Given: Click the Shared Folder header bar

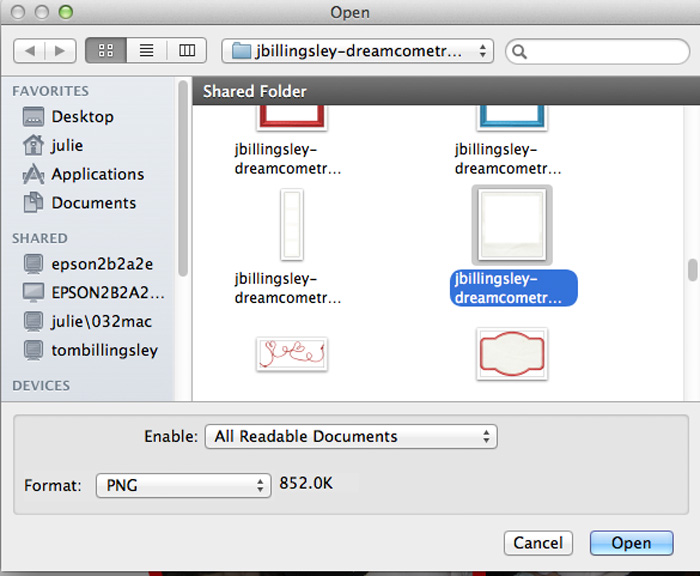Looking at the screenshot, I should pos(446,91).
